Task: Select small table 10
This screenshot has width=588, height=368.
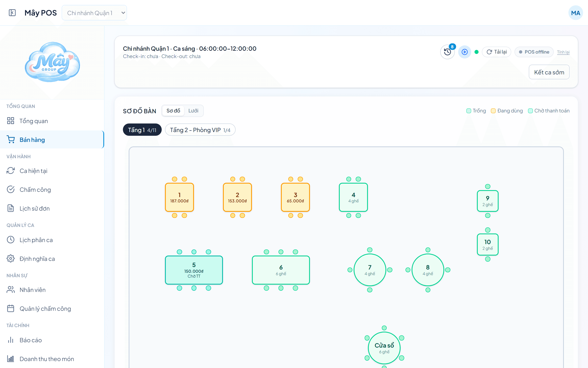Action: coord(487,244)
